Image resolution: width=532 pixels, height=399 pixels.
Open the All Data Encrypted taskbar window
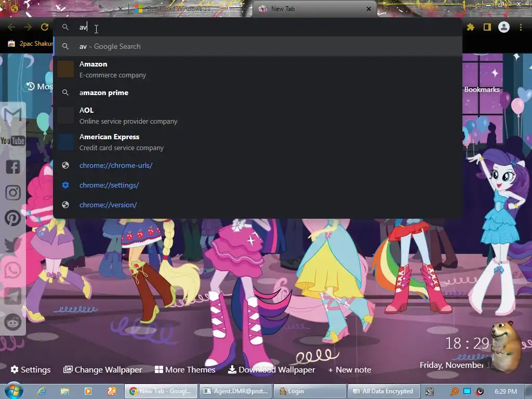pos(384,391)
